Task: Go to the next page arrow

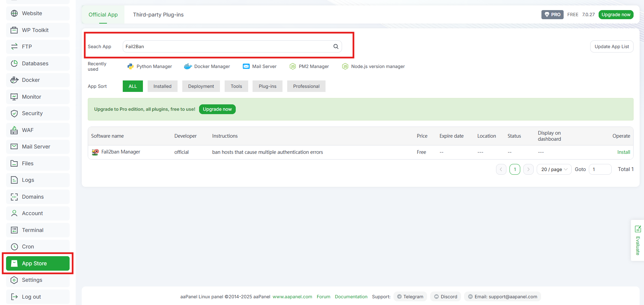Action: (x=528, y=169)
